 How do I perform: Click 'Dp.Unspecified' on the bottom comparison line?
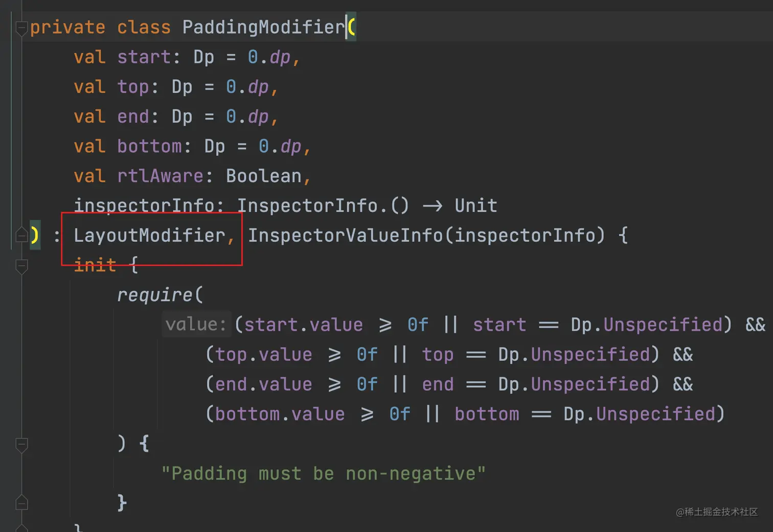tap(640, 413)
